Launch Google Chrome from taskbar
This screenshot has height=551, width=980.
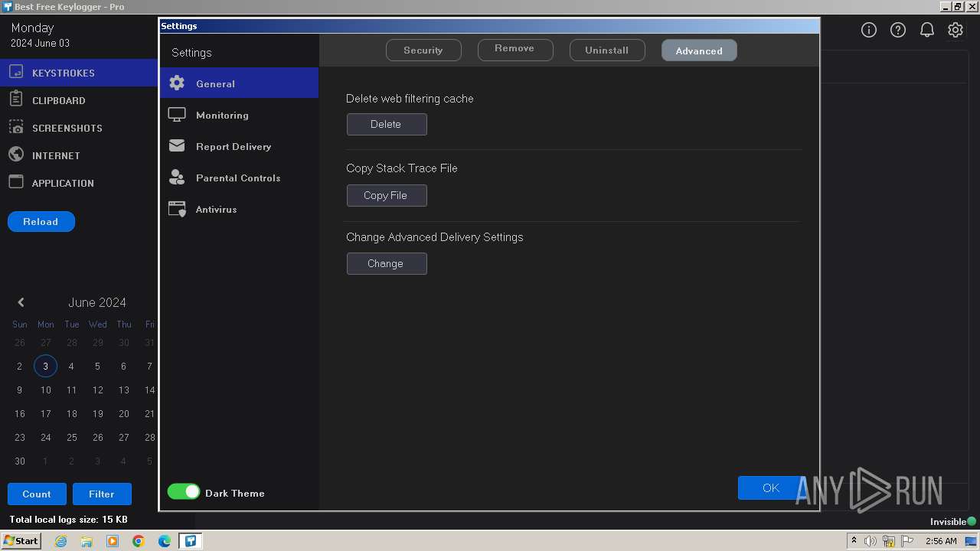tap(139, 541)
